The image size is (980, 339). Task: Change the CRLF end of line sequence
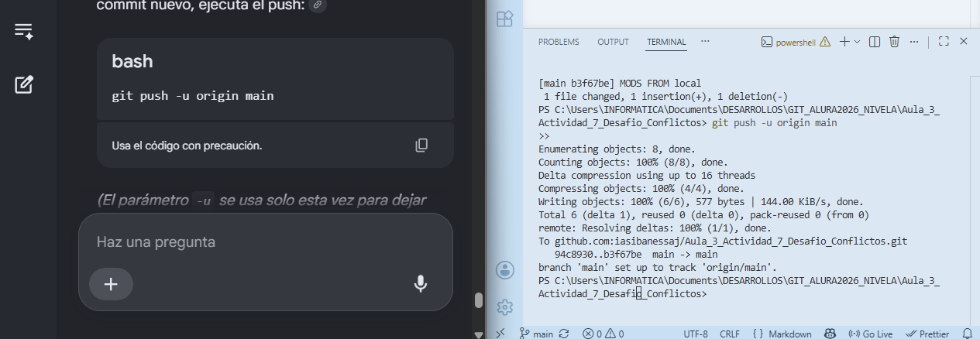[730, 334]
